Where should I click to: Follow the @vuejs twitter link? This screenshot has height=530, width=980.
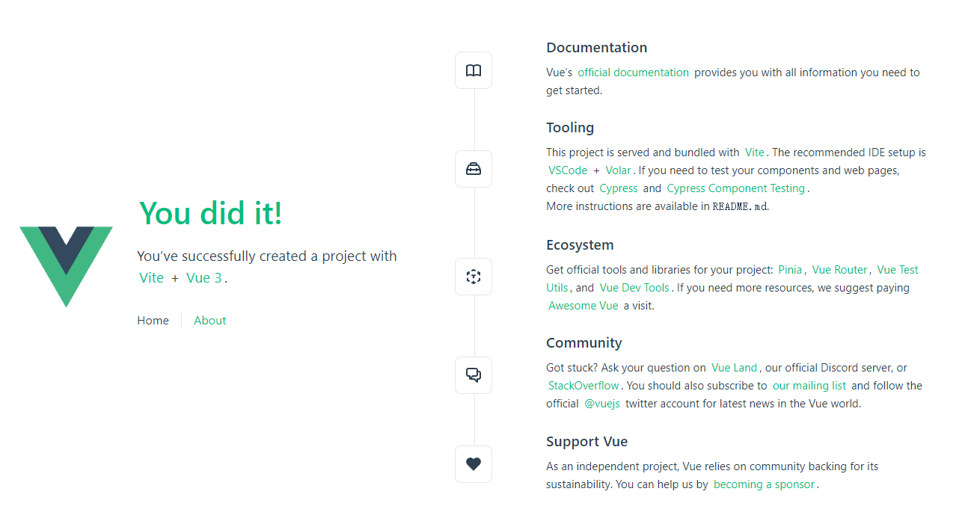pyautogui.click(x=601, y=404)
